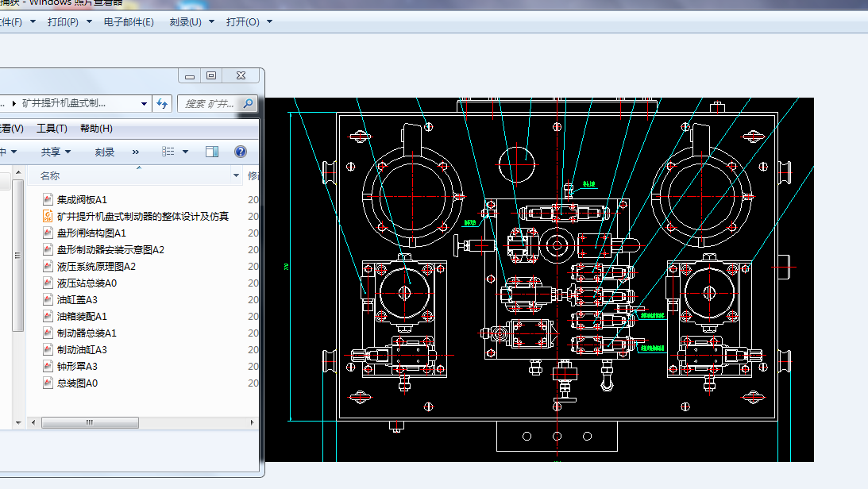Click the refresh icon beside the address bar
The height and width of the screenshot is (489, 868).
(162, 103)
